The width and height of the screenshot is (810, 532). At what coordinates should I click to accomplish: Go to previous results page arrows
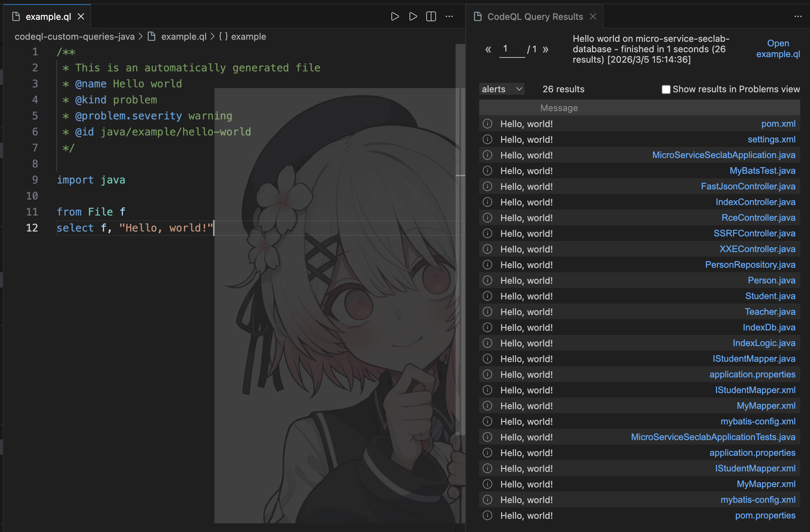pyautogui.click(x=488, y=49)
